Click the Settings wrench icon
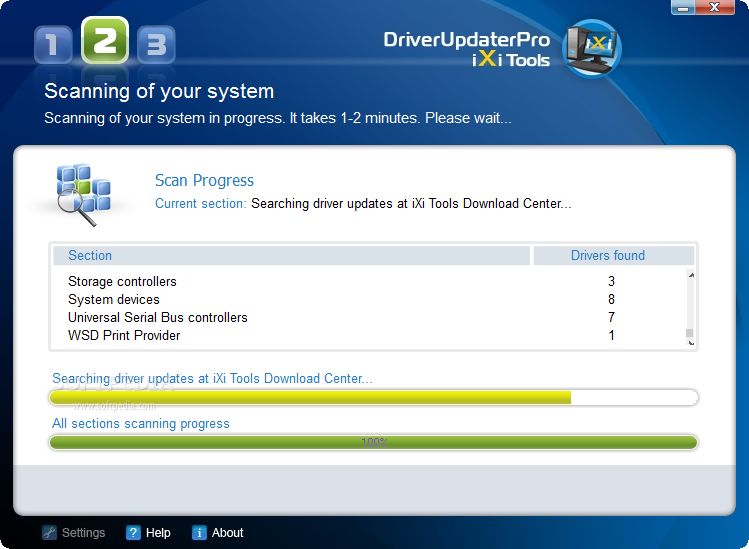This screenshot has height=549, width=749. 49,532
